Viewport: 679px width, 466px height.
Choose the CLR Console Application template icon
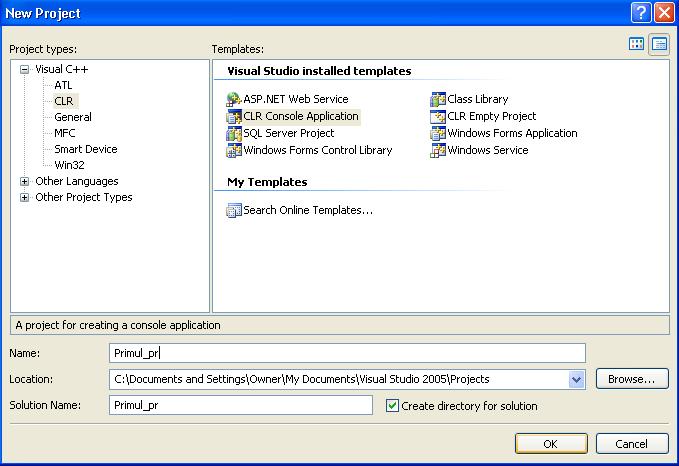point(234,117)
